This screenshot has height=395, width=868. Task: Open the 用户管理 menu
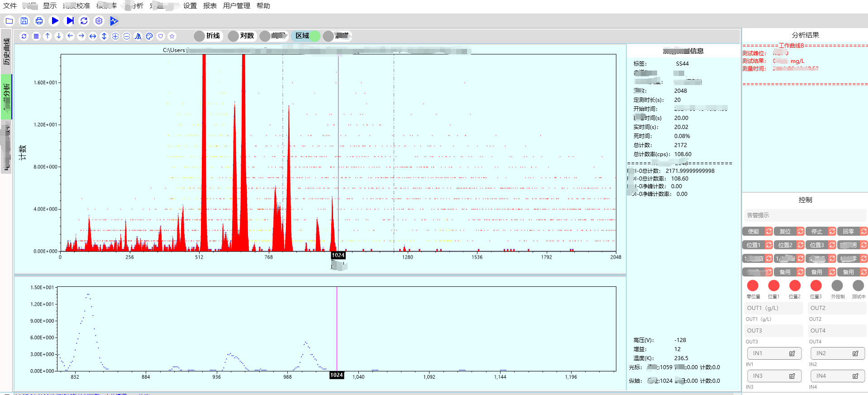[x=237, y=6]
